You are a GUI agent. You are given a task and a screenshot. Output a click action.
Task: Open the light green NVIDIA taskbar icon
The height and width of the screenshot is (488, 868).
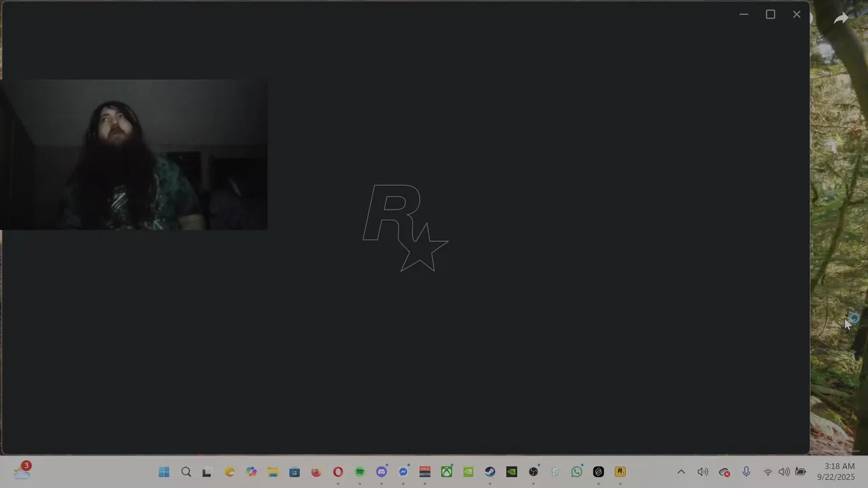468,472
